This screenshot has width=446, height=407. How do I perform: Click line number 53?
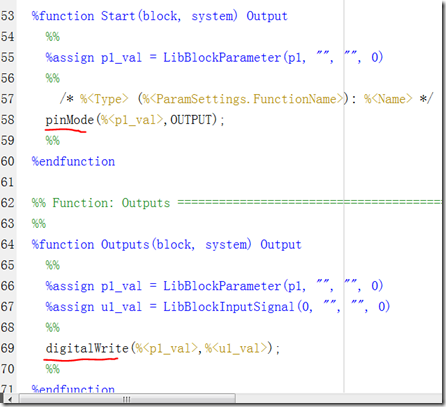coord(8,16)
